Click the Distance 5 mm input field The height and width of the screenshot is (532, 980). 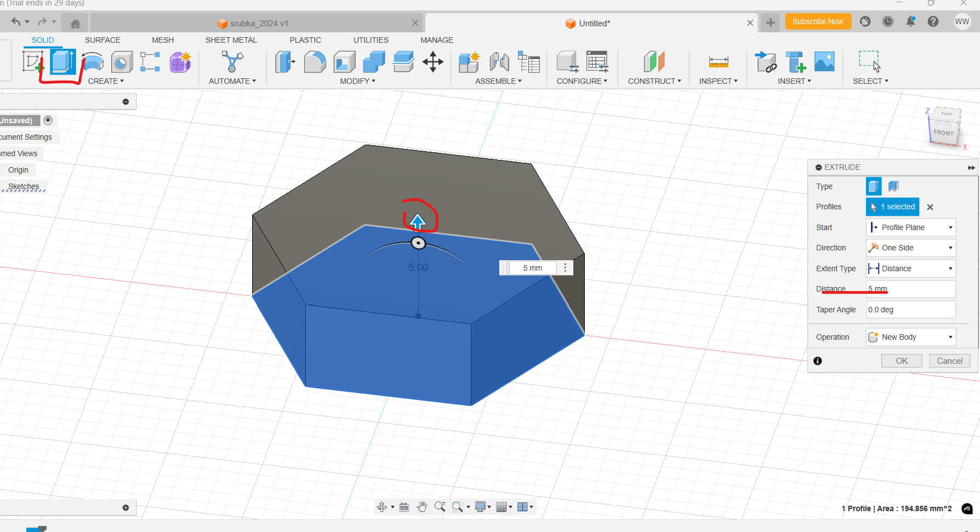[x=910, y=289]
